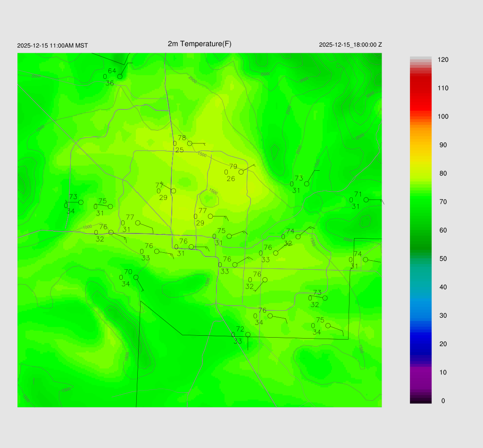
Task: Click the 80 label on the color legend
Action: (x=443, y=174)
